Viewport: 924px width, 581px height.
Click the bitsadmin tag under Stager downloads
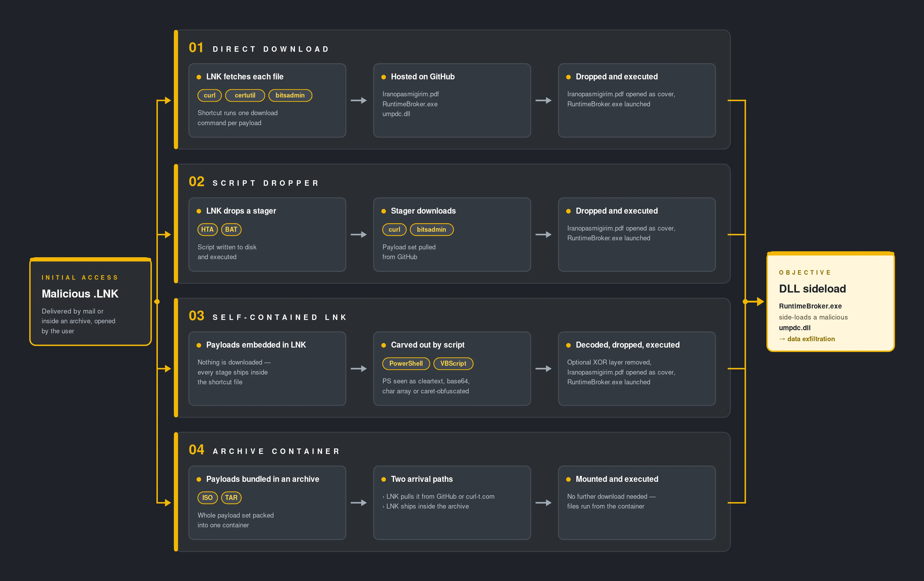click(x=432, y=230)
